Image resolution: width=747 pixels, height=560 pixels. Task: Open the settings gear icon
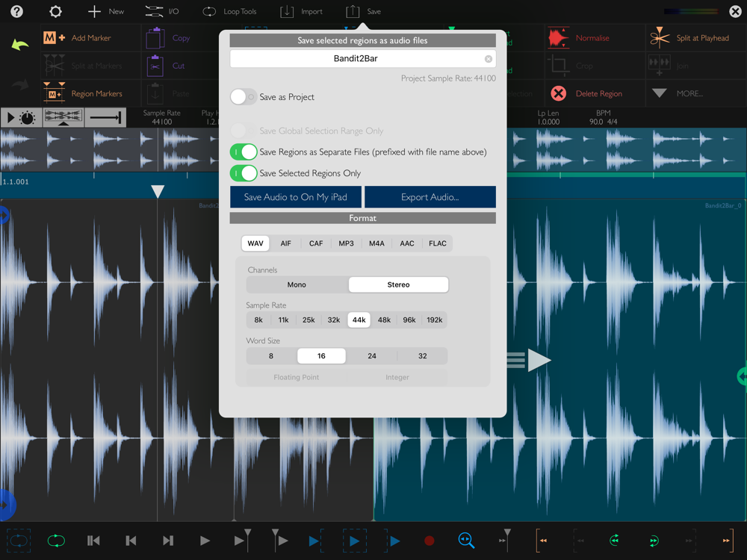(x=56, y=11)
